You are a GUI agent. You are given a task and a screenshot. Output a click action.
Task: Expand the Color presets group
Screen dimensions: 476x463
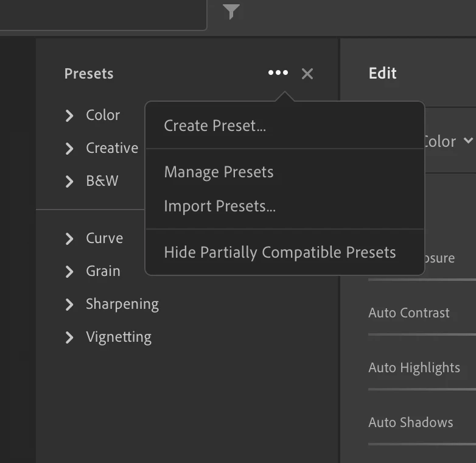click(x=69, y=115)
